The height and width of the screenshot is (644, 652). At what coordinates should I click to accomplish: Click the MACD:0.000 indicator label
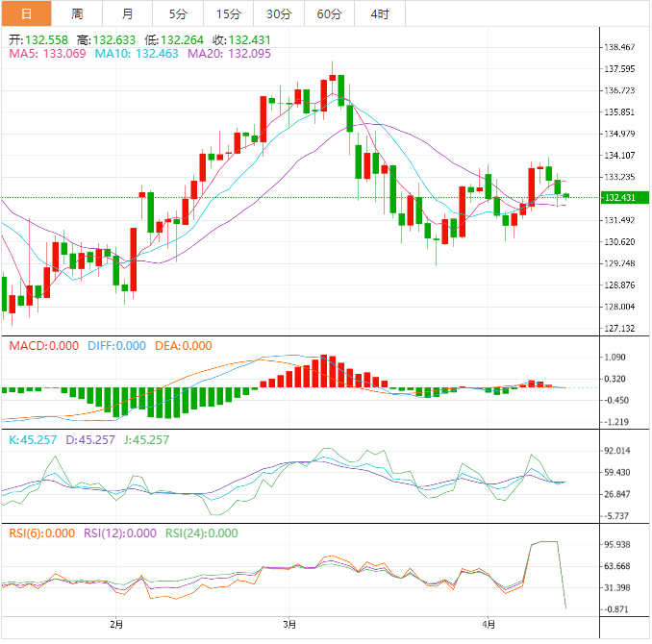(43, 346)
